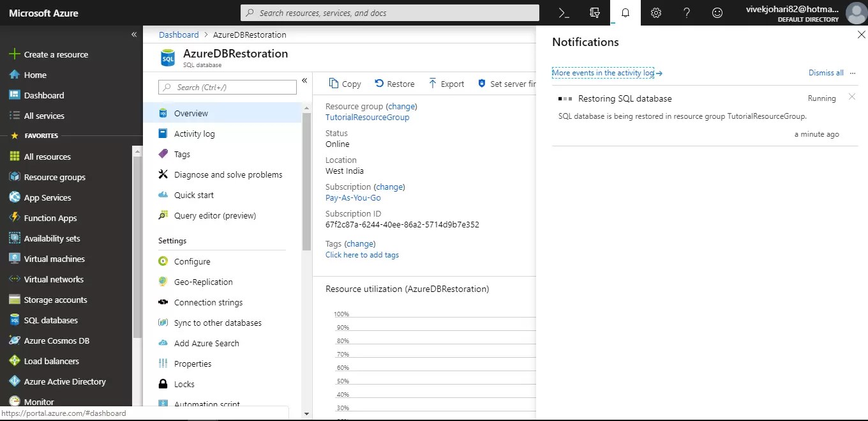Click change next to Subscription
This screenshot has width=868, height=421.
(389, 187)
